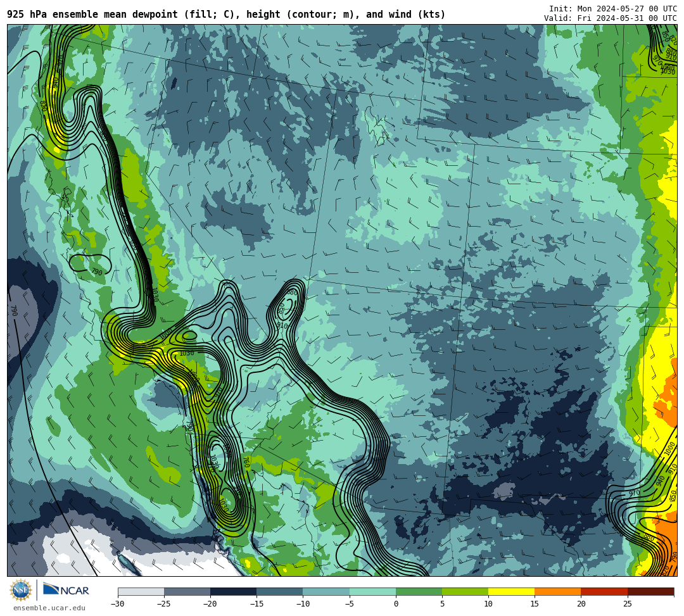
Task: Select the 'Valid: Fri 2024-05-31 00 UTC' text
Action: point(611,18)
